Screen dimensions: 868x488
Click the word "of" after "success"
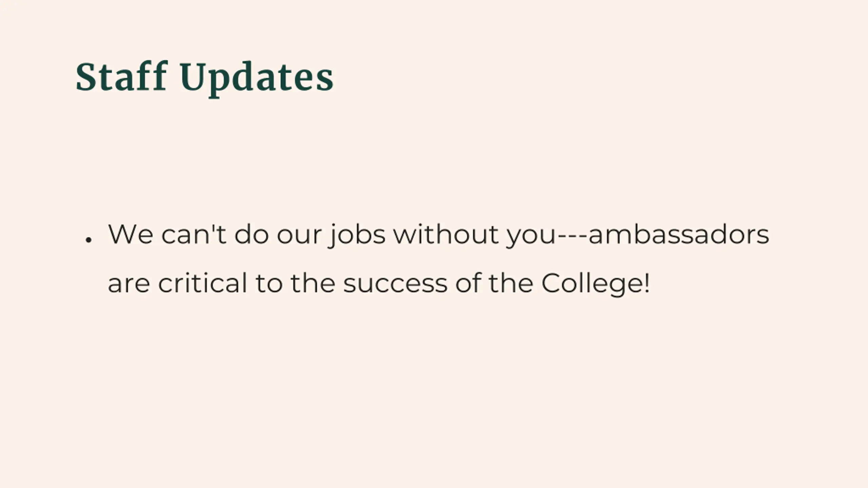[468, 283]
